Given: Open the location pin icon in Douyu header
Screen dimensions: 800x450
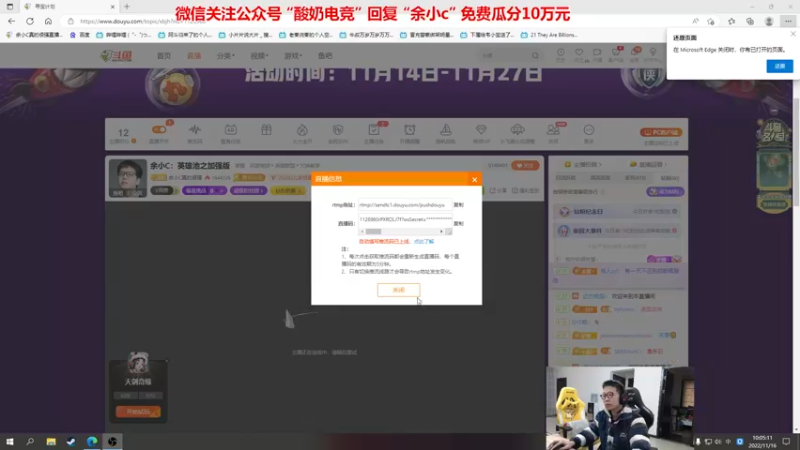Looking at the screenshot, I should [653, 53].
